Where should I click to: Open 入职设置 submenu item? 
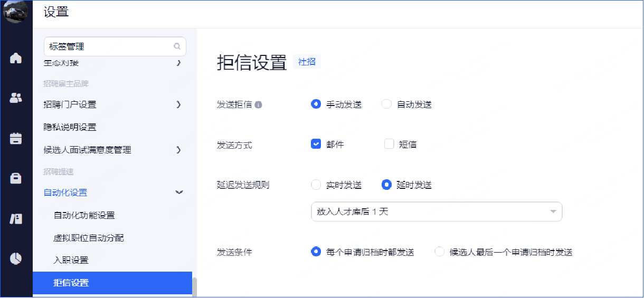[71, 261]
